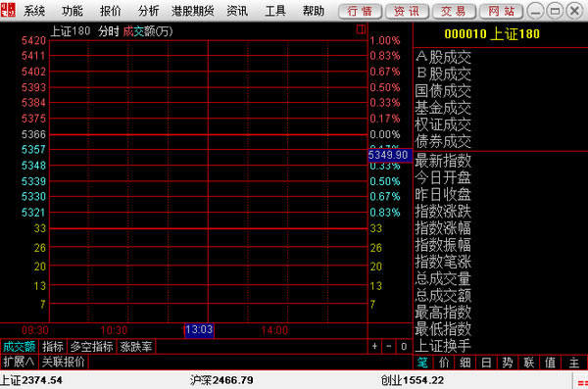Click the - zoom button
588x389 pixels.
389,346
